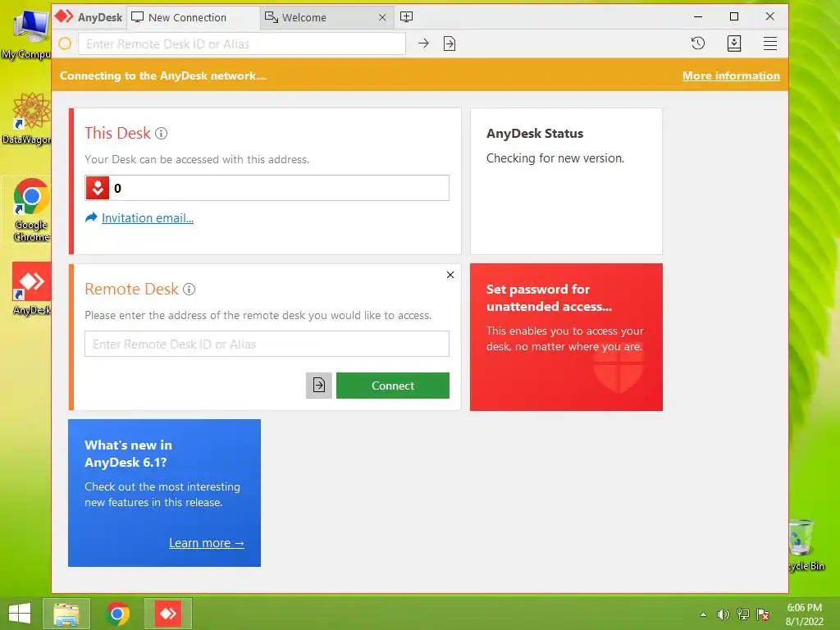Click the More information link
840x630 pixels.
731,75
